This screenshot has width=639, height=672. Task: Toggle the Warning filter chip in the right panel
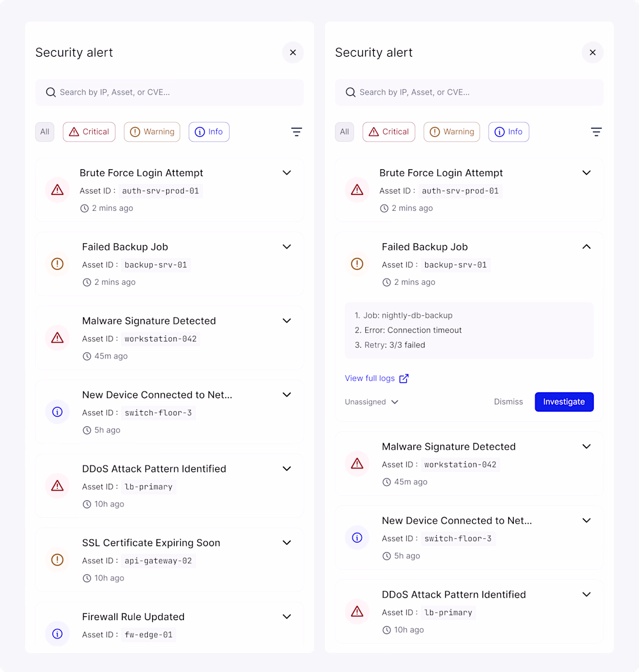[451, 131]
